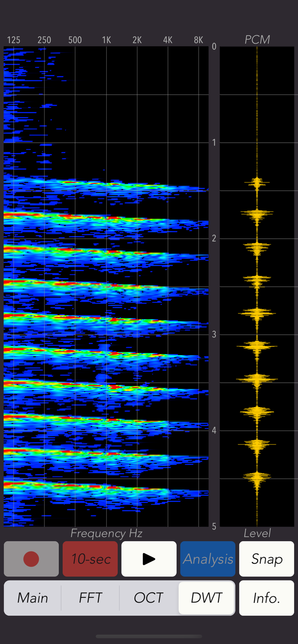The height and width of the screenshot is (644, 298).
Task: Open the Info. page
Action: coord(267,598)
